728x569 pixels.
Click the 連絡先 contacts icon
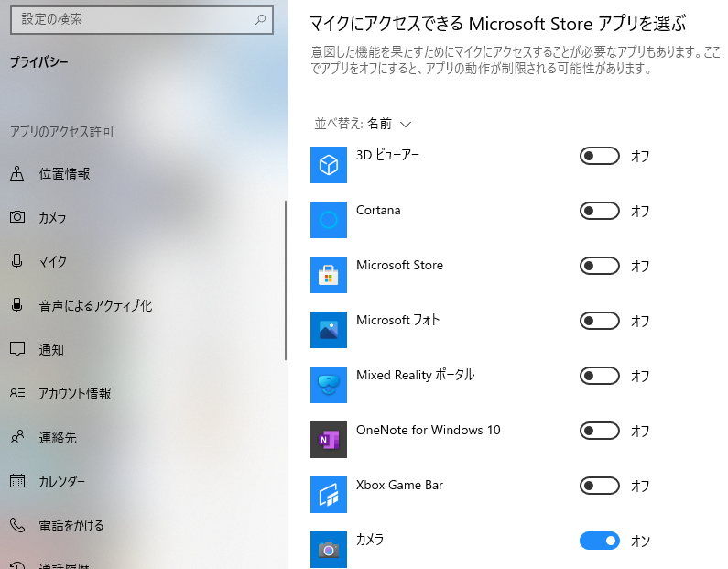click(17, 437)
